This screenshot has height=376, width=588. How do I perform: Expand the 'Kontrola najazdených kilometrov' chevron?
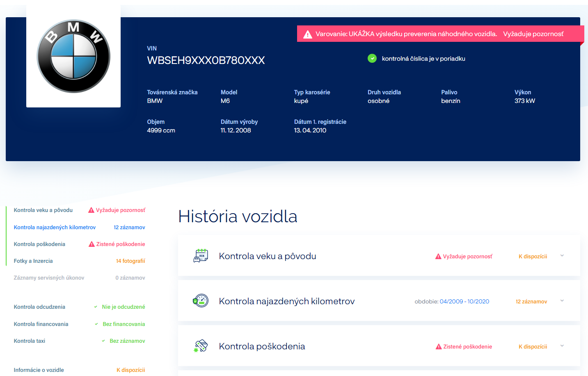(x=562, y=301)
